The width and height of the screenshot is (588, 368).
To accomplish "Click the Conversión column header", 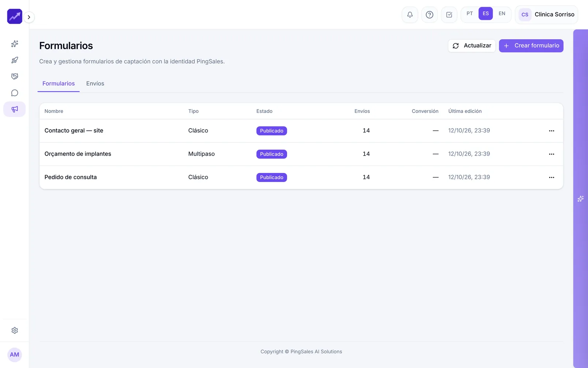I will click(425, 111).
